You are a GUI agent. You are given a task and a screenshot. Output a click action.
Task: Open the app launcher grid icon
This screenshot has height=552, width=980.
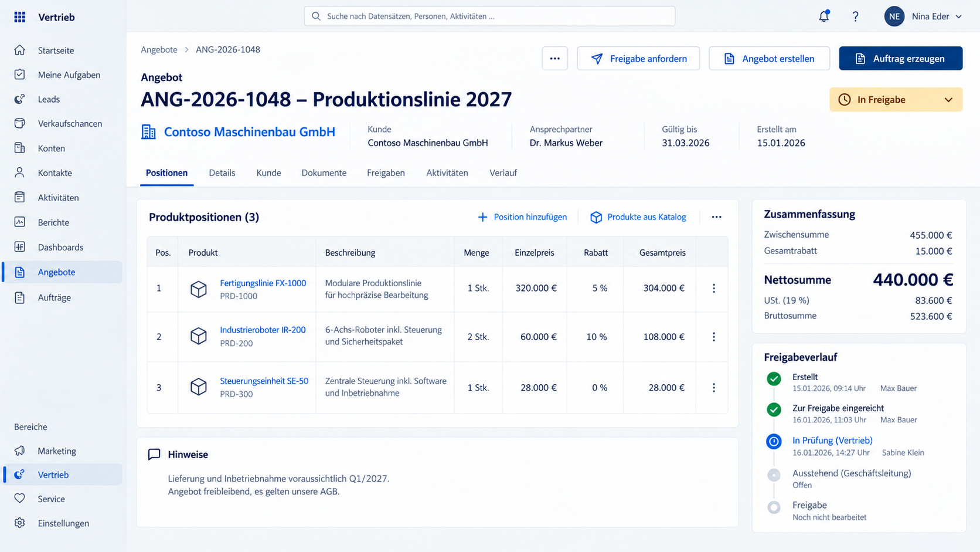pos(20,17)
